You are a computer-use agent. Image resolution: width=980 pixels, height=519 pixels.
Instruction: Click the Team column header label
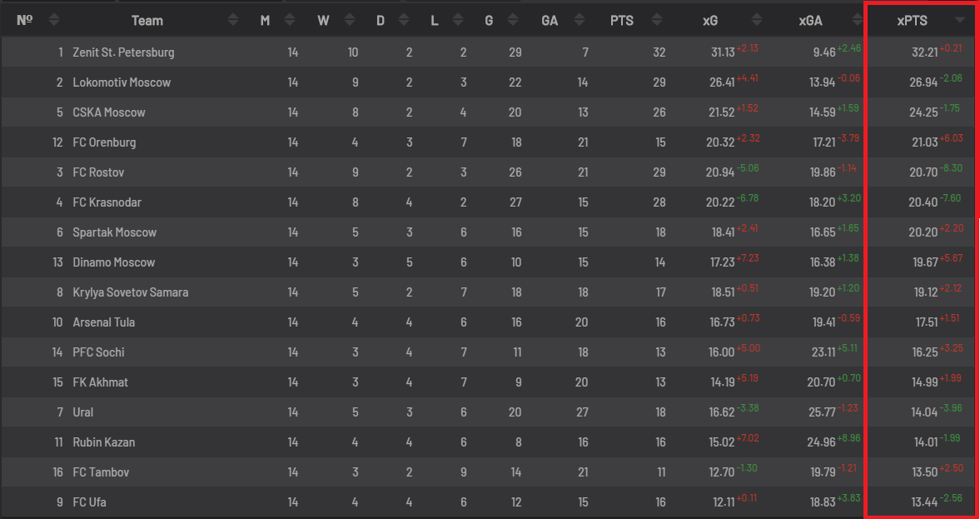coord(147,21)
